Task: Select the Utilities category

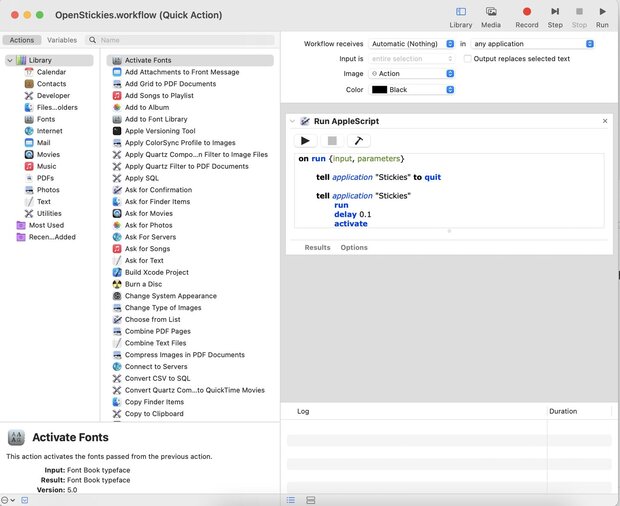Action: [49, 213]
